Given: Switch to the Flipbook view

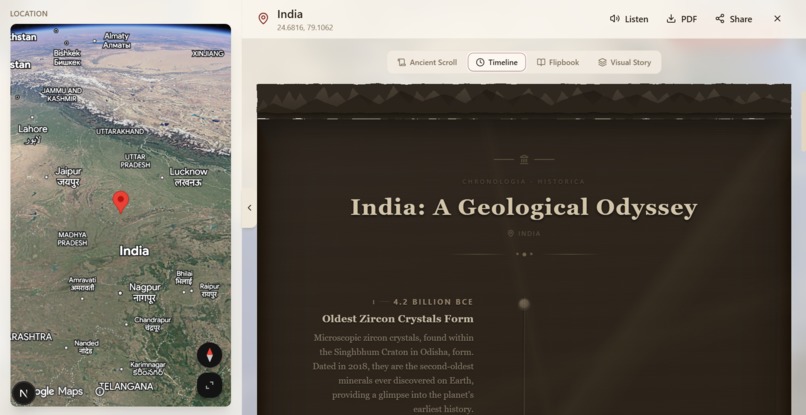Looking at the screenshot, I should pyautogui.click(x=558, y=62).
